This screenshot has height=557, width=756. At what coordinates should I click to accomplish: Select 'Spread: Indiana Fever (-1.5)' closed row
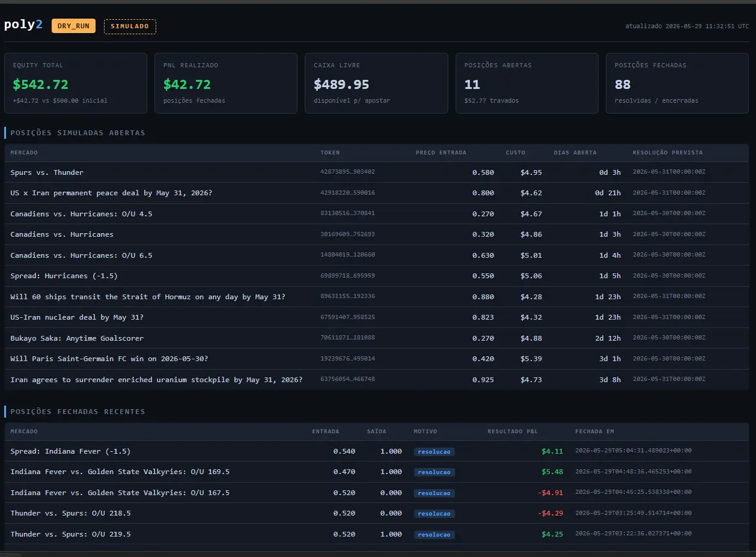(377, 451)
